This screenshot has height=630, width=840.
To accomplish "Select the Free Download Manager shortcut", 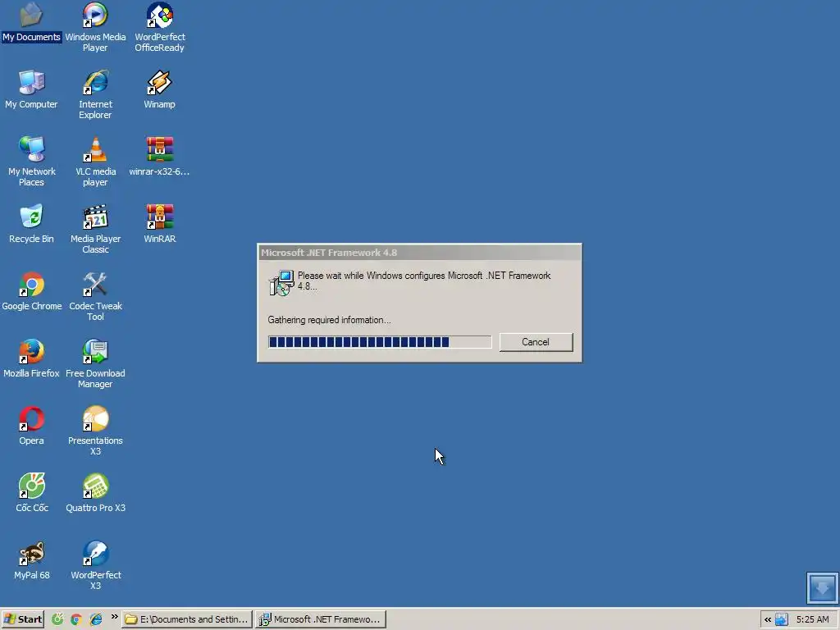I will point(95,363).
